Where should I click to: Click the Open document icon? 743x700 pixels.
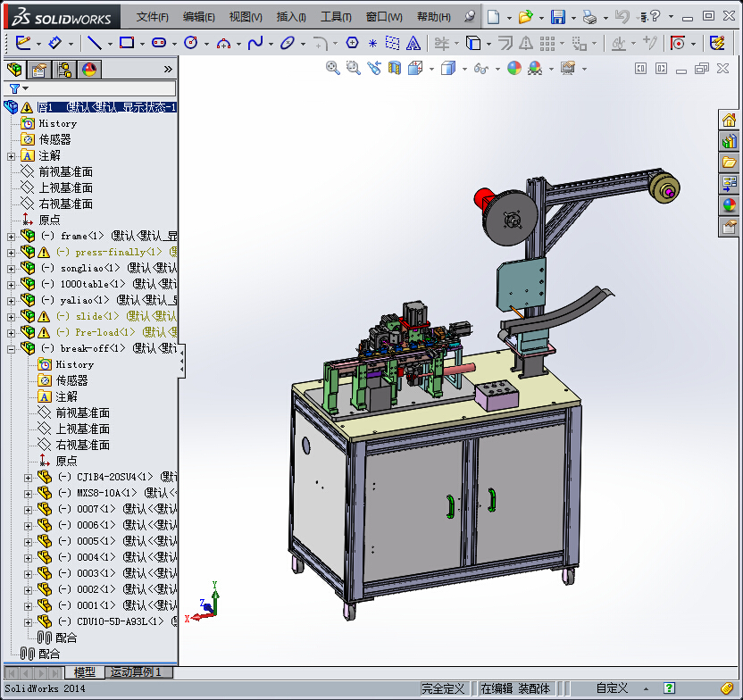click(x=525, y=17)
